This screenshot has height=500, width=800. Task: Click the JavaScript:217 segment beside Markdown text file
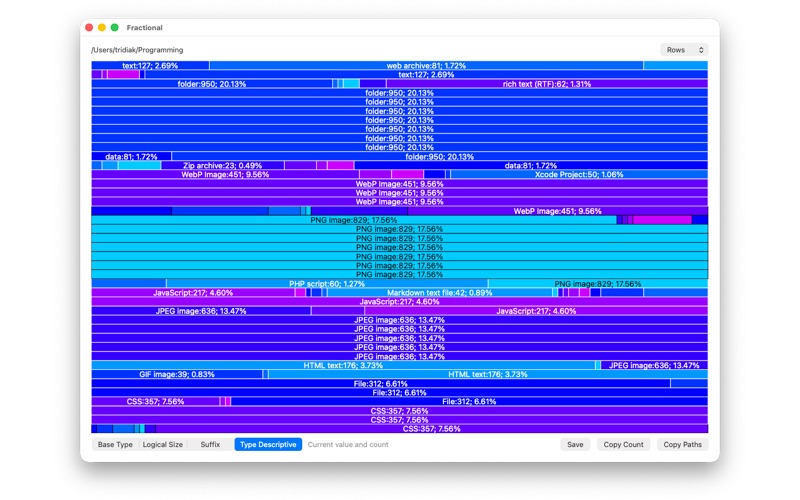193,293
